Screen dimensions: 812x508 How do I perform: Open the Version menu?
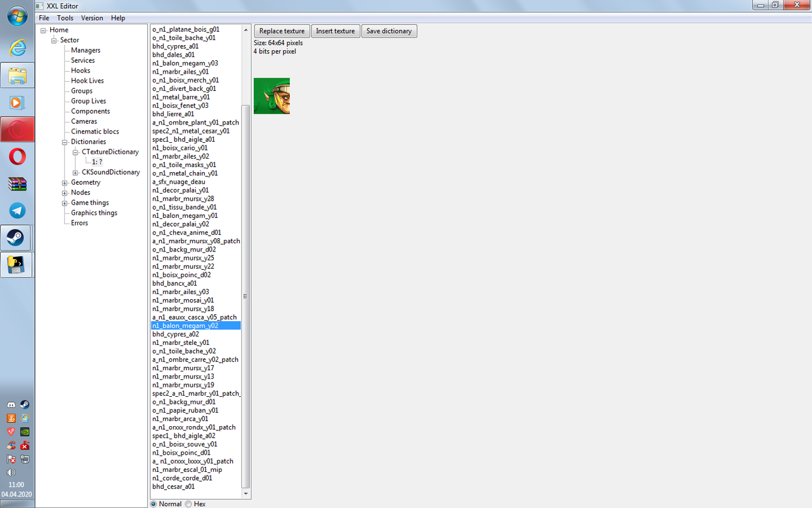tap(92, 18)
